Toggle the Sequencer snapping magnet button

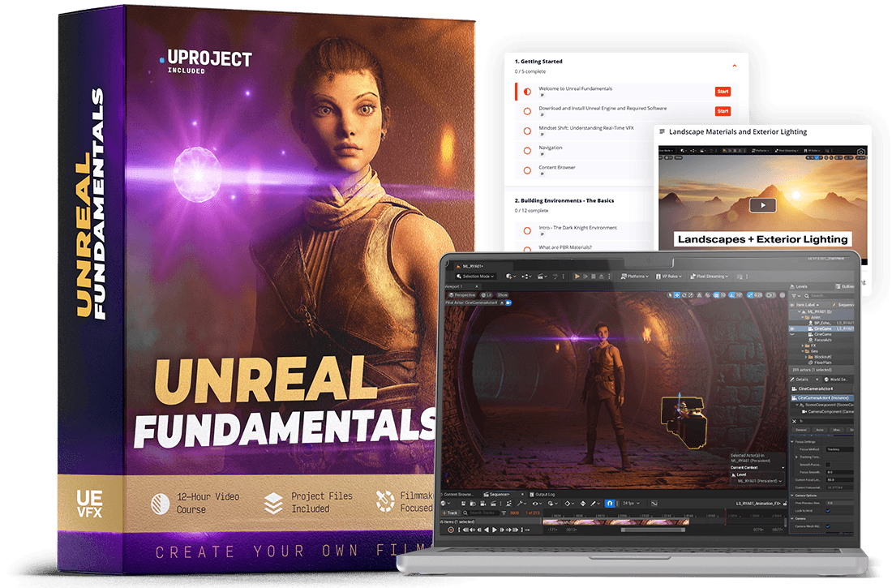pos(610,503)
